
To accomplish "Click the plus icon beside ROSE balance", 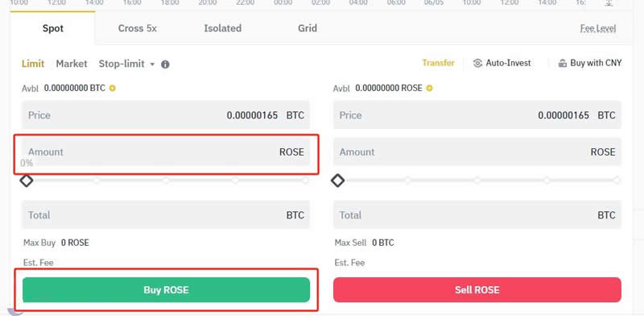I will (429, 88).
